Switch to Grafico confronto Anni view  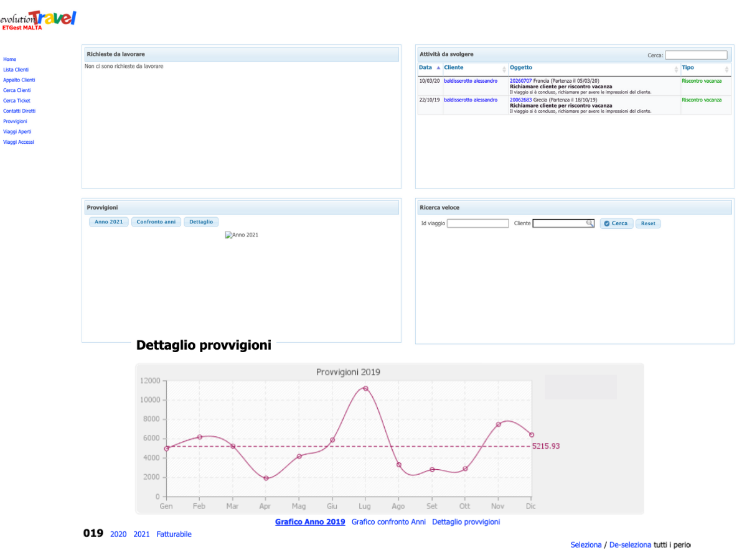point(388,522)
